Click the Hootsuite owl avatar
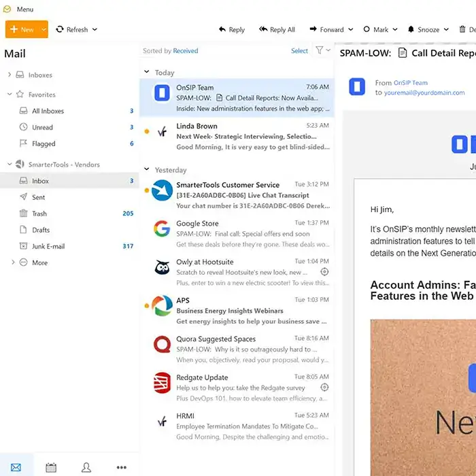This screenshot has width=476, height=476. (162, 267)
